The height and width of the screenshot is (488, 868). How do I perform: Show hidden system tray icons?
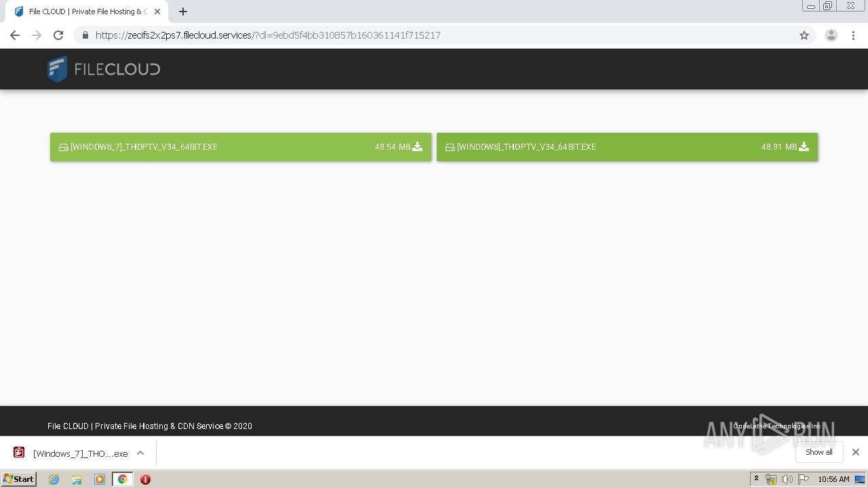point(757,479)
